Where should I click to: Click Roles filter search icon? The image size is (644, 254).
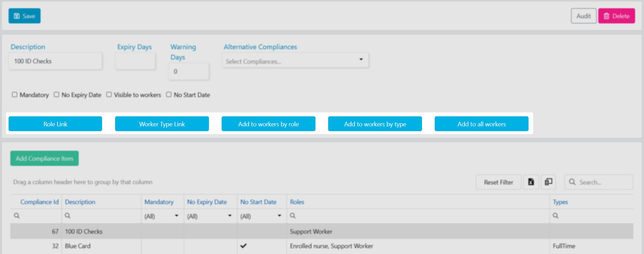[x=292, y=216]
